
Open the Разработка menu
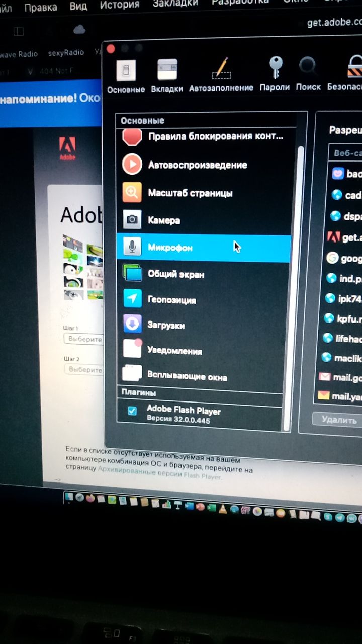pyautogui.click(x=240, y=3)
